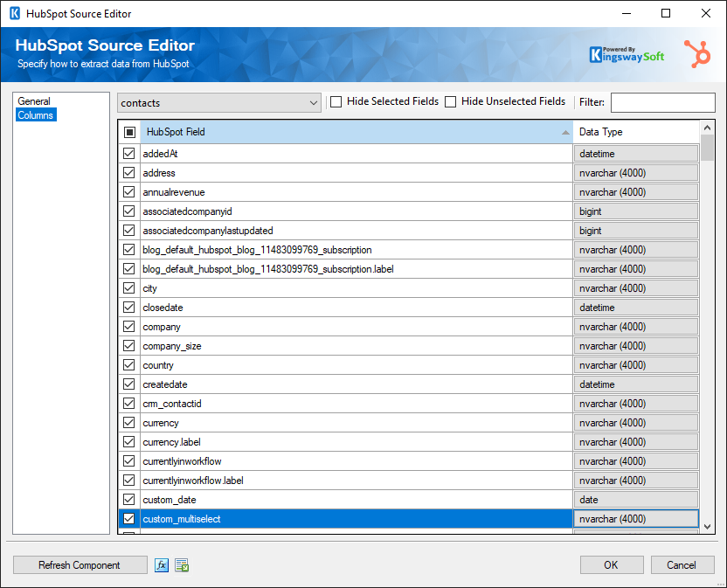Uncheck the city field checkbox
The height and width of the screenshot is (588, 727).
pyautogui.click(x=129, y=288)
